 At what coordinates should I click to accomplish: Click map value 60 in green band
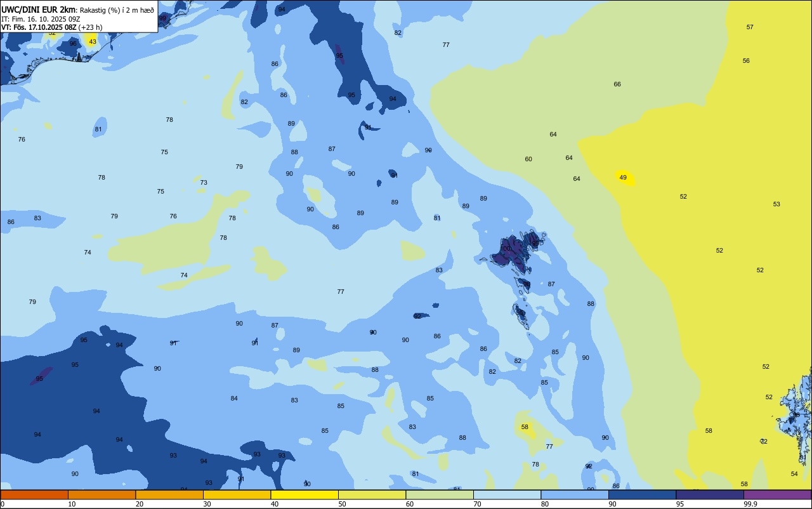click(528, 159)
